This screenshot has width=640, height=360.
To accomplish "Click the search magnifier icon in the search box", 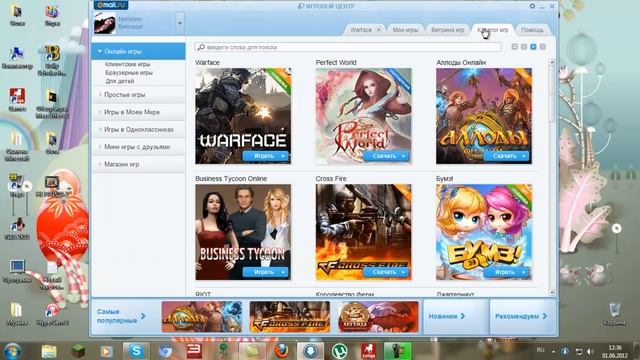I will [201, 47].
